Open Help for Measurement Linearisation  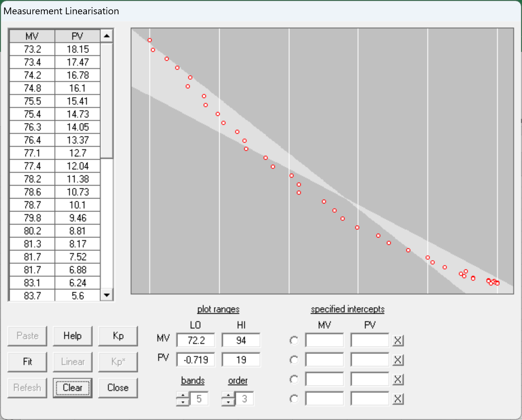click(73, 336)
